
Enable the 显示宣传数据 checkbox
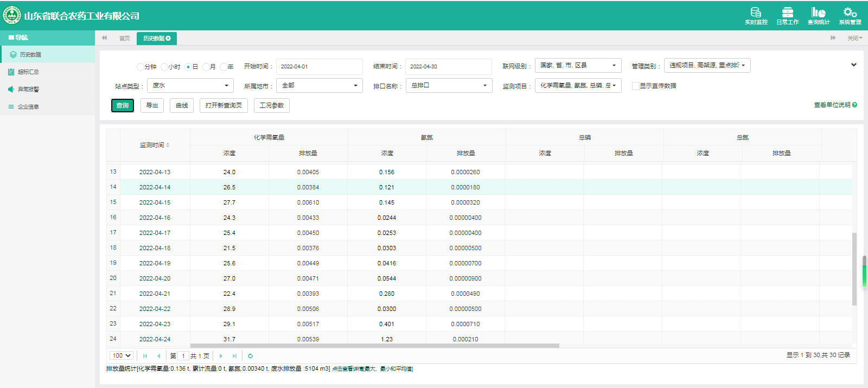coord(635,86)
